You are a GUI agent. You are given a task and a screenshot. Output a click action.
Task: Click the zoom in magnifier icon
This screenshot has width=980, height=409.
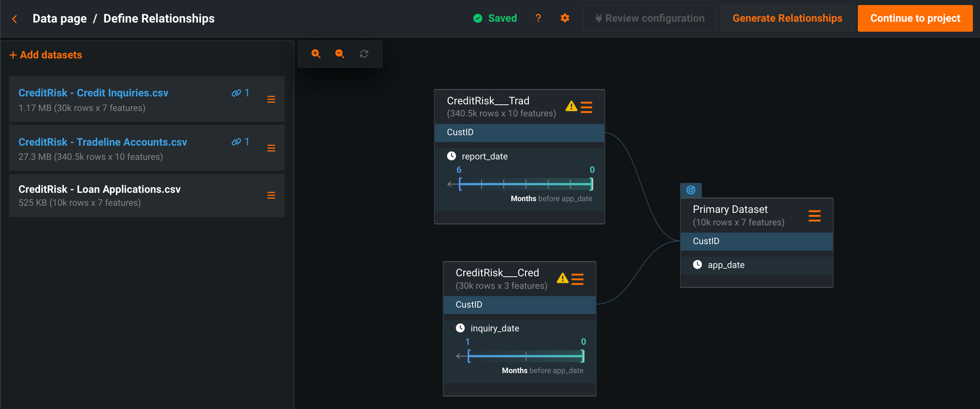(316, 54)
